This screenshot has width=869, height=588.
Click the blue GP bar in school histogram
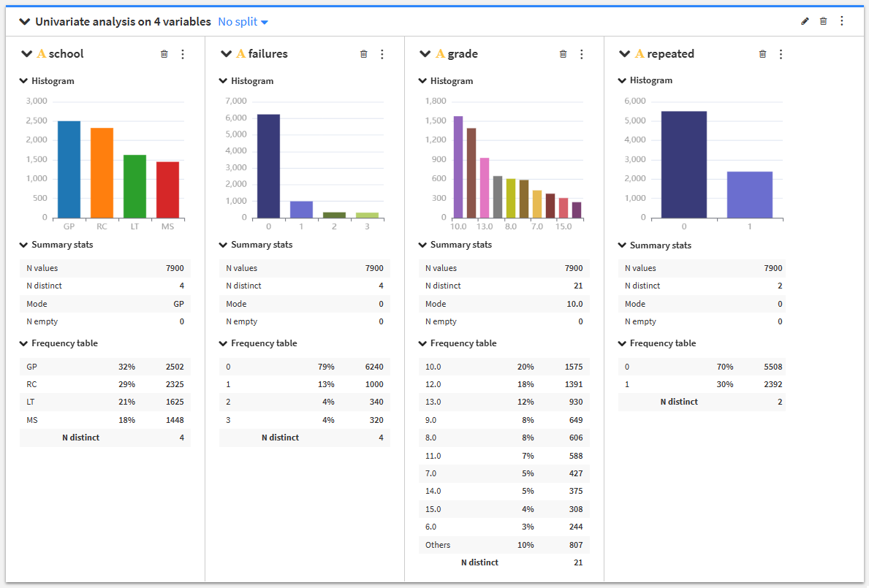[x=69, y=169]
